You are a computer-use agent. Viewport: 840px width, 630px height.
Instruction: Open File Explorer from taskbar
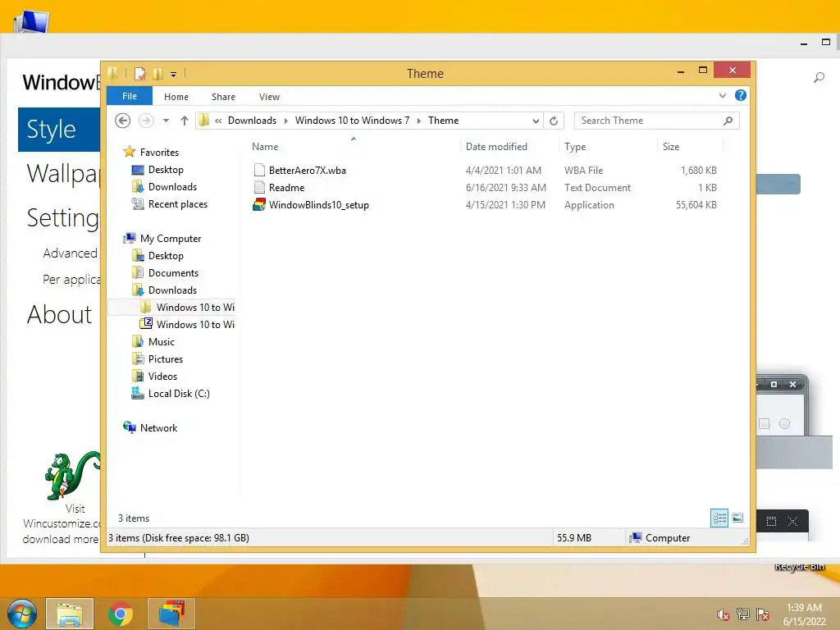click(70, 614)
